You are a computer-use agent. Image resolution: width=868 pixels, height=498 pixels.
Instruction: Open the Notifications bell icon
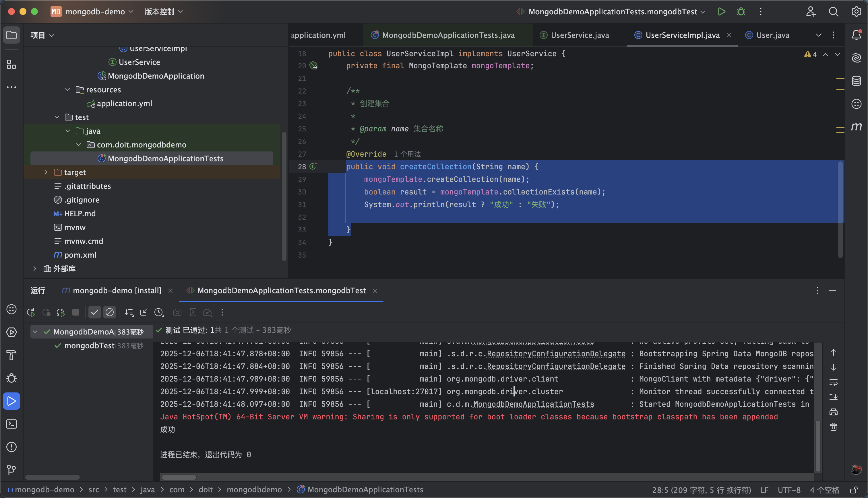[856, 35]
